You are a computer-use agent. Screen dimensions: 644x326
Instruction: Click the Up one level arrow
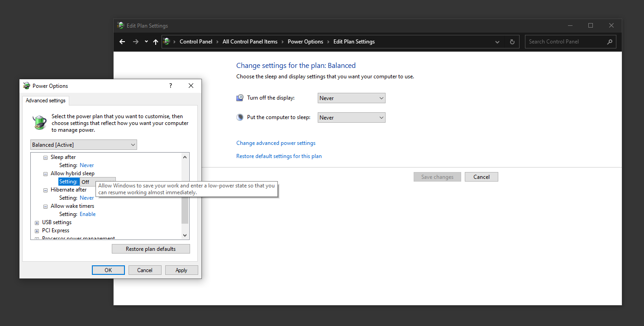[x=156, y=42]
